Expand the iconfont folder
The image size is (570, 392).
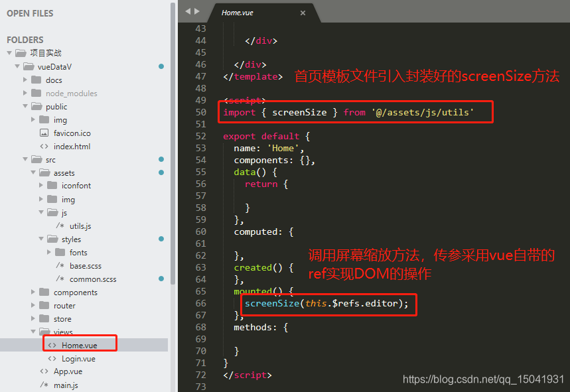coord(41,185)
